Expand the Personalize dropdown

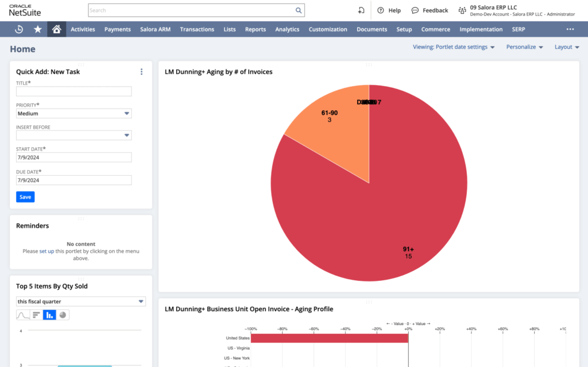tap(524, 47)
